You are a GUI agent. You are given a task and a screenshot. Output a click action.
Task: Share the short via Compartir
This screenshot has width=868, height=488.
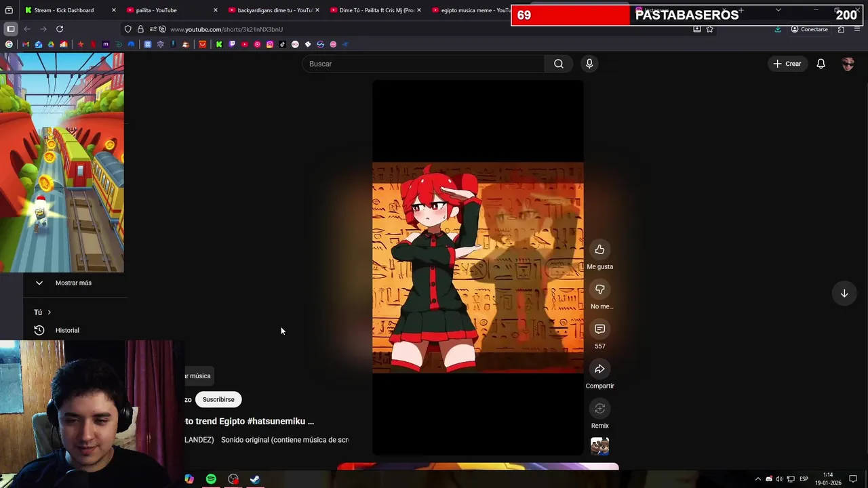pos(599,369)
